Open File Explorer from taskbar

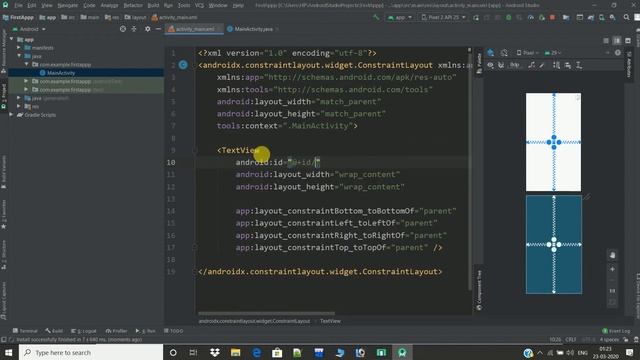click(x=236, y=352)
